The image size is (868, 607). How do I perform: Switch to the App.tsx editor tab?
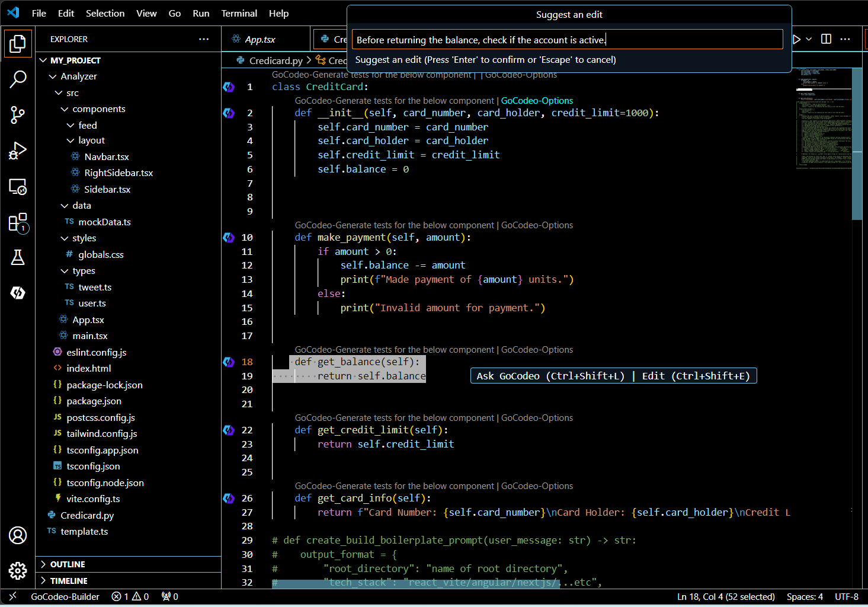point(261,39)
